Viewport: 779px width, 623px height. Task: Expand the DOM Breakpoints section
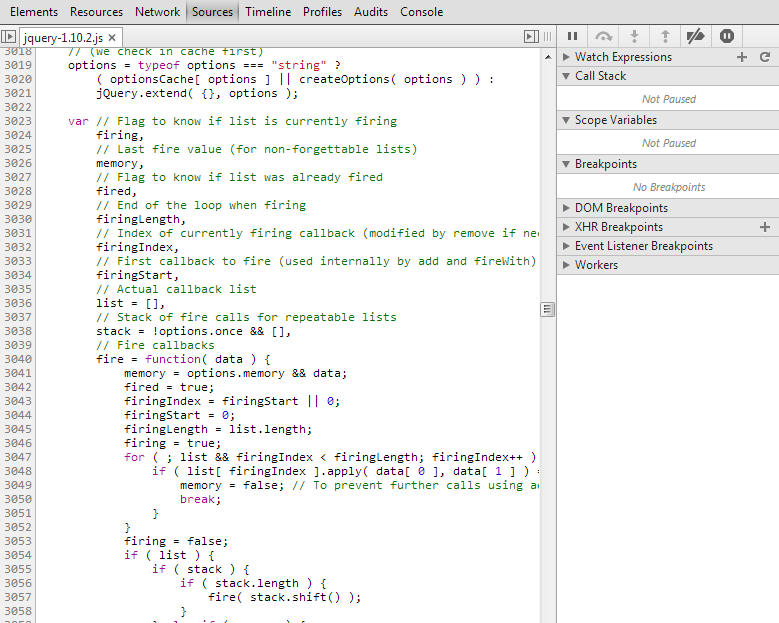566,208
